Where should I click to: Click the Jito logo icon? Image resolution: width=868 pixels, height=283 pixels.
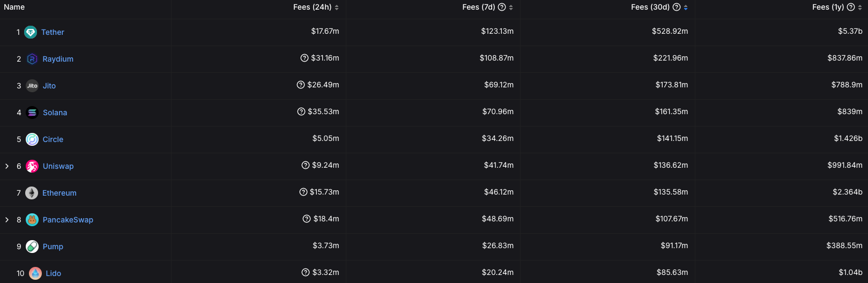[32, 86]
